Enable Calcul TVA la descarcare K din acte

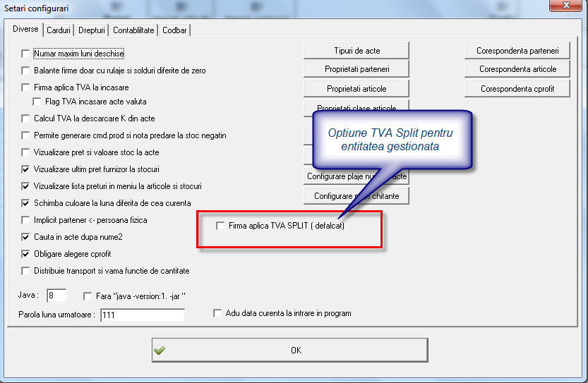[25, 118]
